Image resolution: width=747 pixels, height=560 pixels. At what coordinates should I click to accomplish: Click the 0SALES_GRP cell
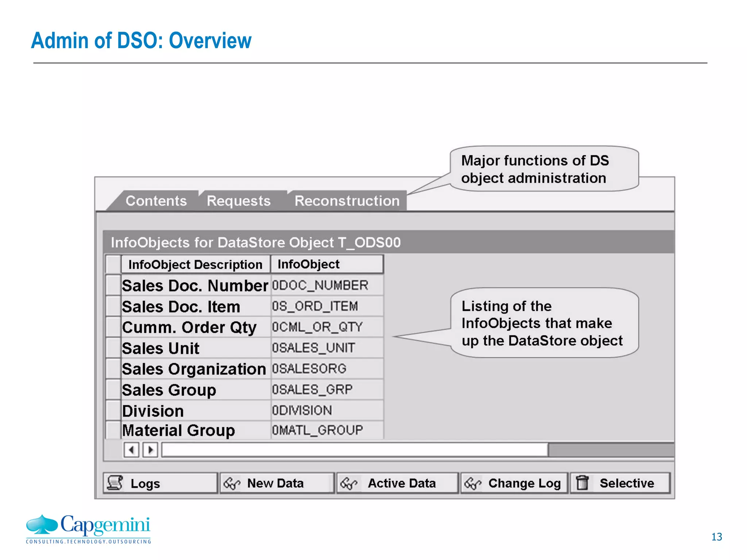point(327,390)
